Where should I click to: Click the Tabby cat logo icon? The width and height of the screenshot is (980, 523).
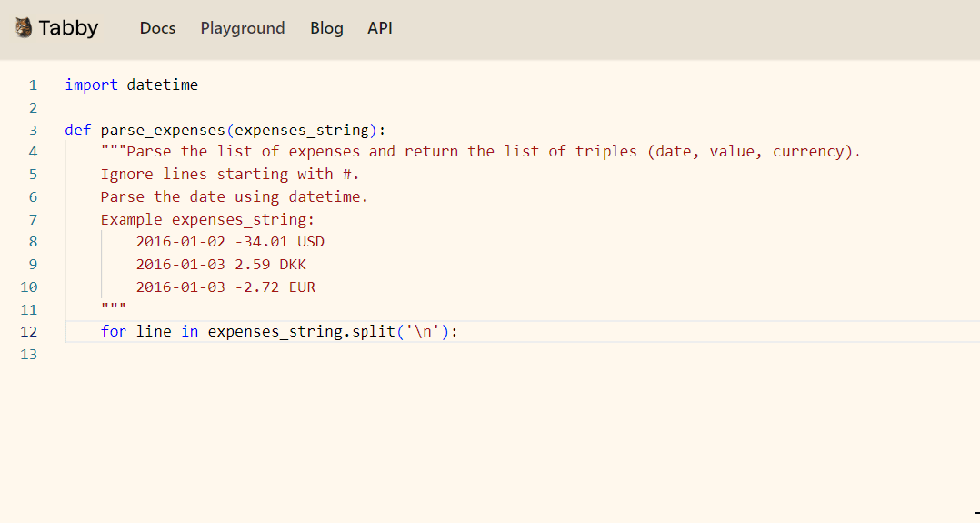click(24, 28)
